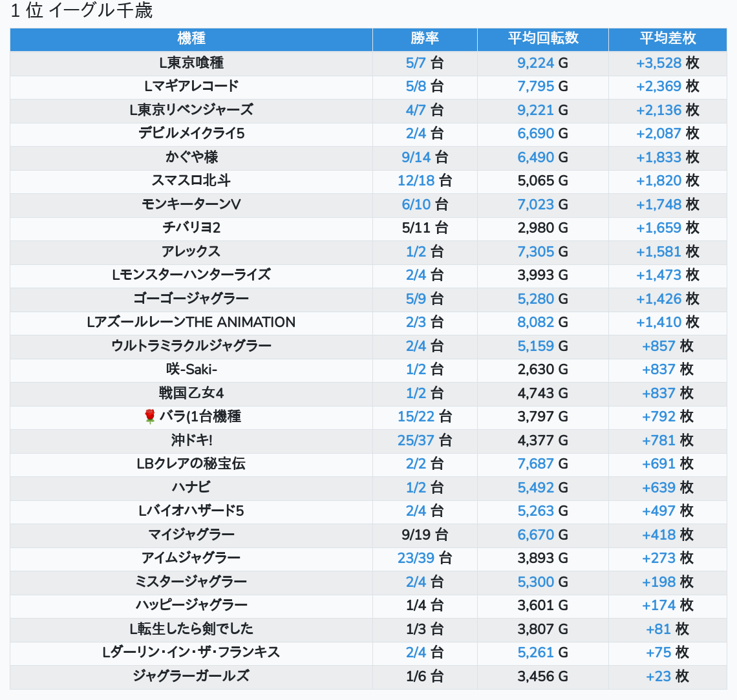Select the 7,023 spins for モンキーターンV
This screenshot has width=737, height=700.
536,204
